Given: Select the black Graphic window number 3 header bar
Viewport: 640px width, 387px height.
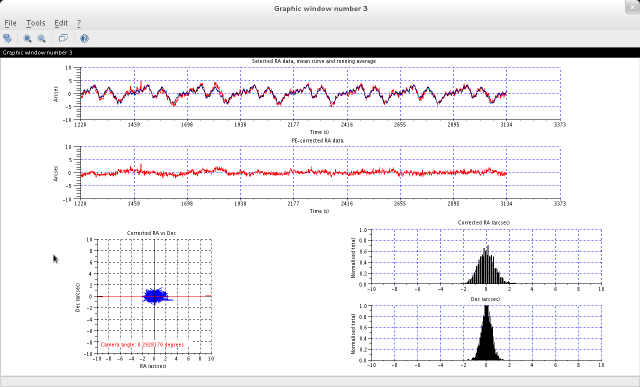Looking at the screenshot, I should point(320,52).
